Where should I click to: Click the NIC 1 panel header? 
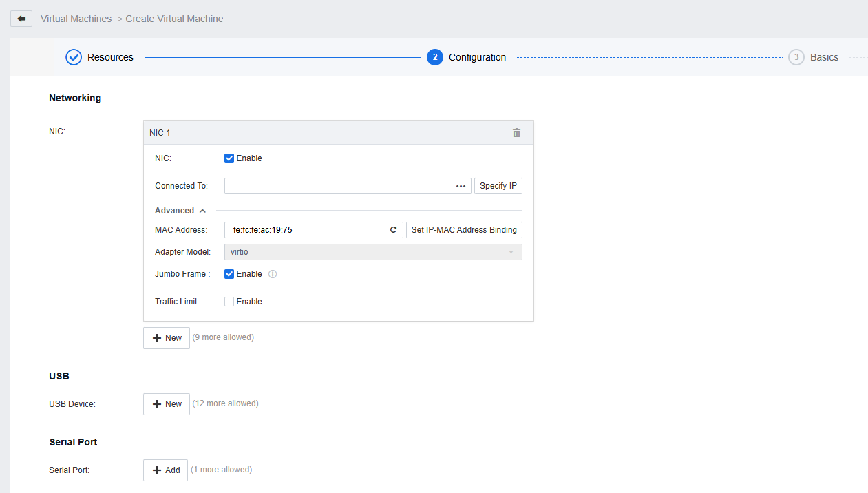(x=339, y=133)
